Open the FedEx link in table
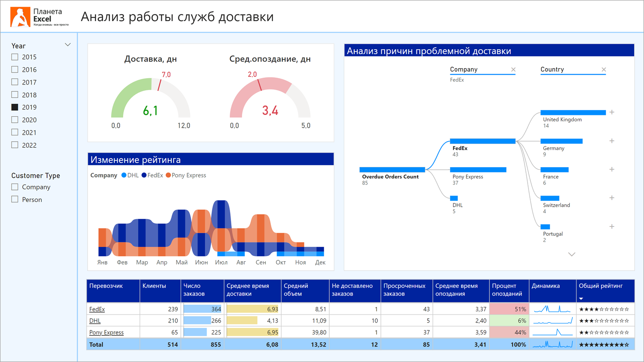 click(97, 309)
